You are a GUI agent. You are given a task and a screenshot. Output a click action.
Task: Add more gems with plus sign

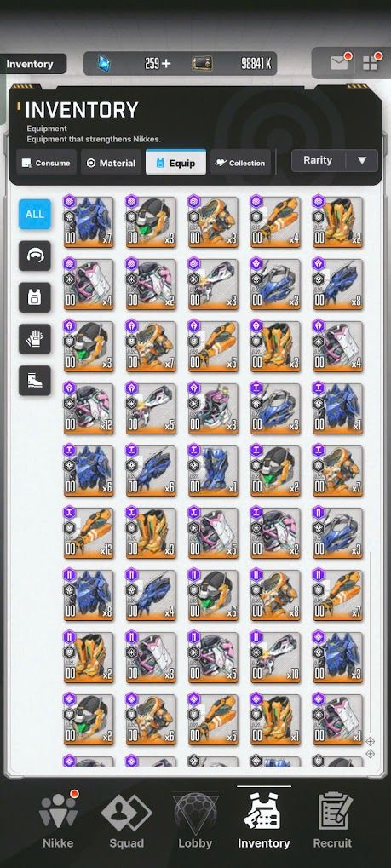(x=166, y=64)
